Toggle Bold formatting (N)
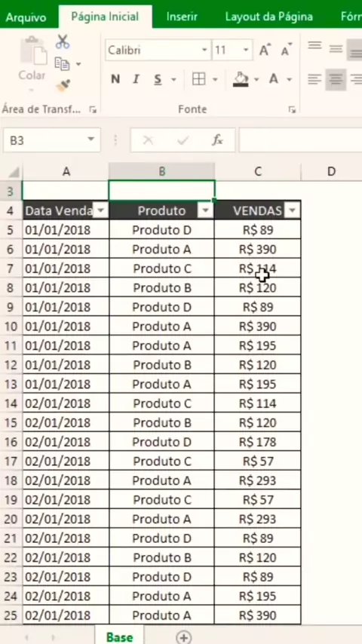 (115, 79)
